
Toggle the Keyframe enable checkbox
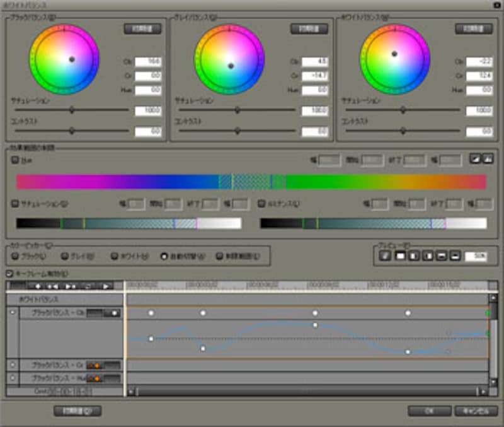tap(9, 273)
